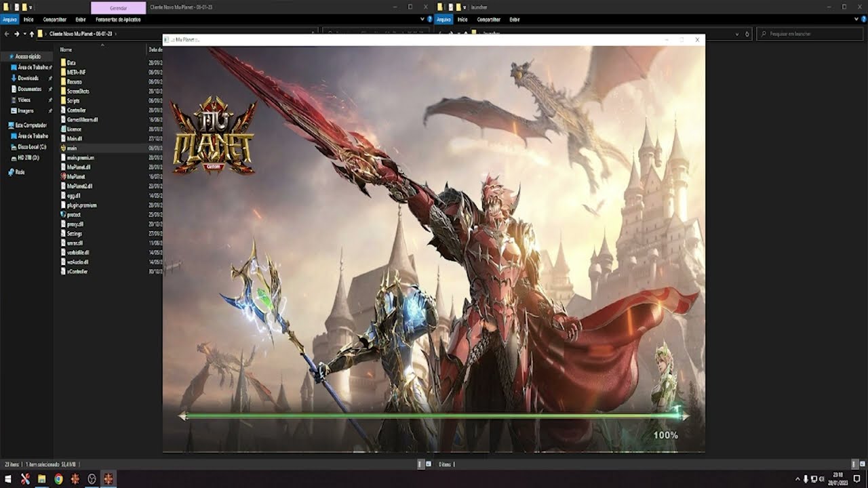Click the Mu Planet logo
The width and height of the screenshot is (868, 488).
[x=214, y=136]
